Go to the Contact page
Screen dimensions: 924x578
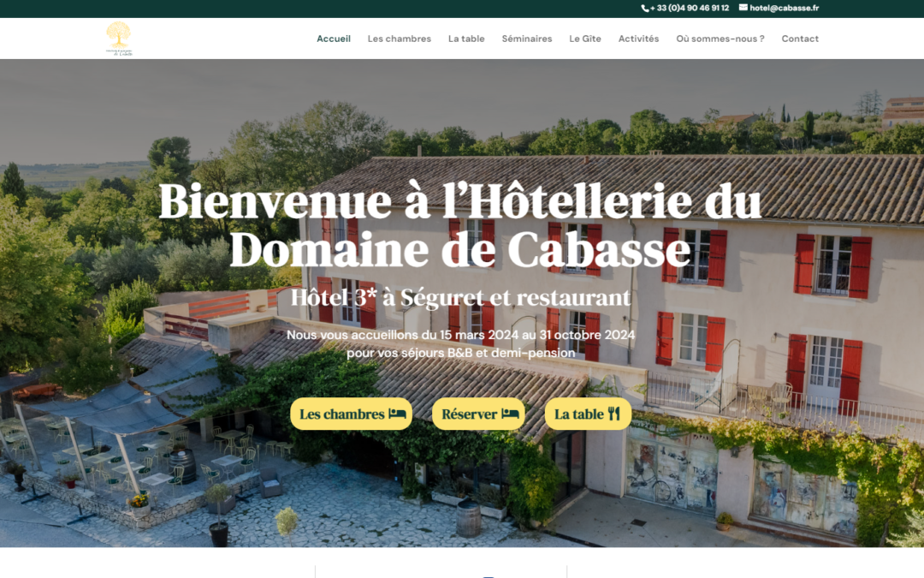pos(800,39)
